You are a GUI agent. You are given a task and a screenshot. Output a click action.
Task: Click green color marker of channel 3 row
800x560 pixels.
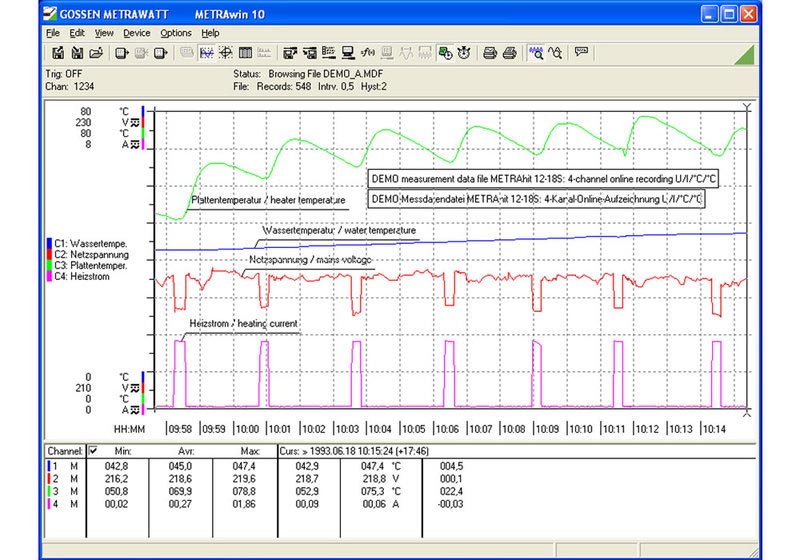click(49, 492)
